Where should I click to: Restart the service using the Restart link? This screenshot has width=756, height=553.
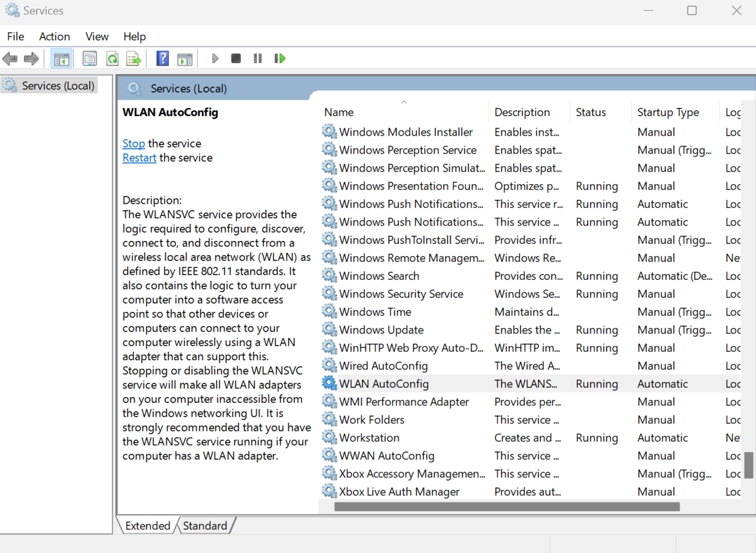139,157
